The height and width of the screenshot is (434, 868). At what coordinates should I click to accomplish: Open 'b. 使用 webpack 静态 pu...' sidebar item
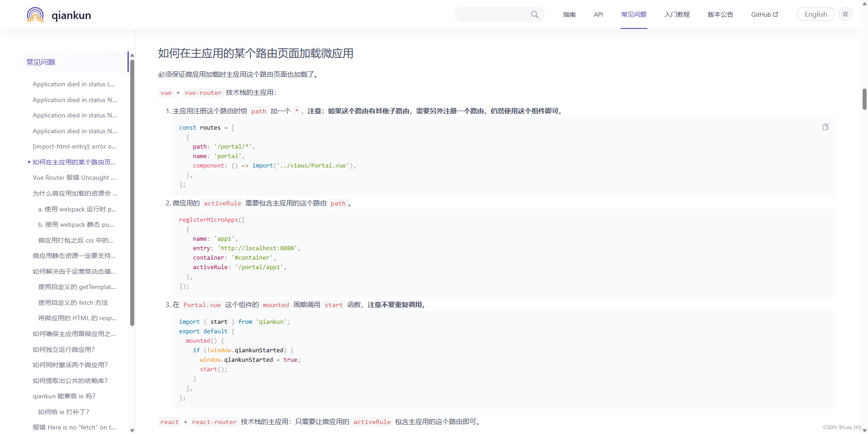[76, 224]
